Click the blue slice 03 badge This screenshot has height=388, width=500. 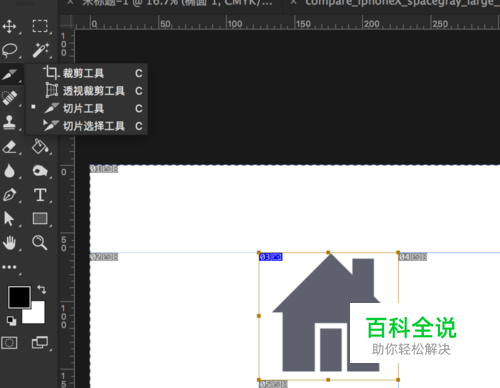[271, 257]
